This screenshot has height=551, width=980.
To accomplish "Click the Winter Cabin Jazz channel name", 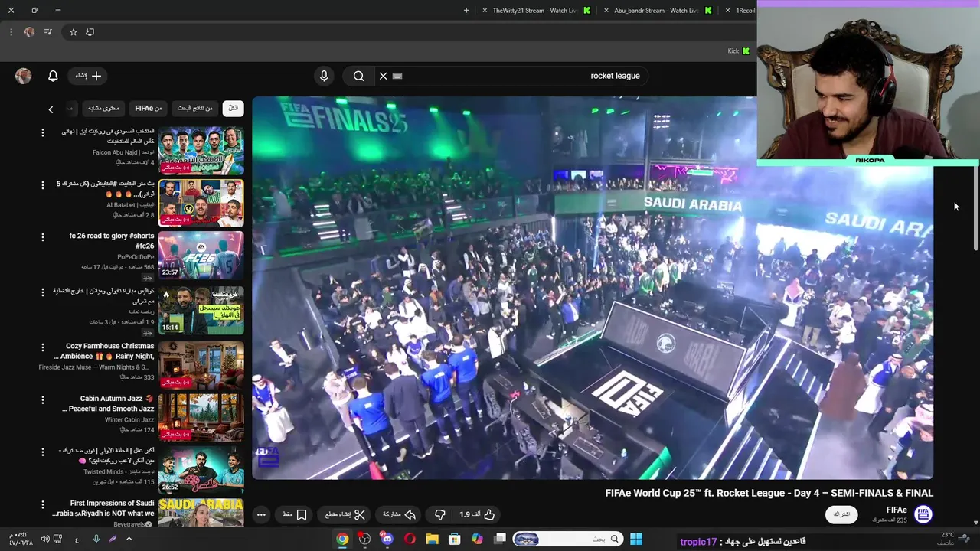I will [129, 420].
